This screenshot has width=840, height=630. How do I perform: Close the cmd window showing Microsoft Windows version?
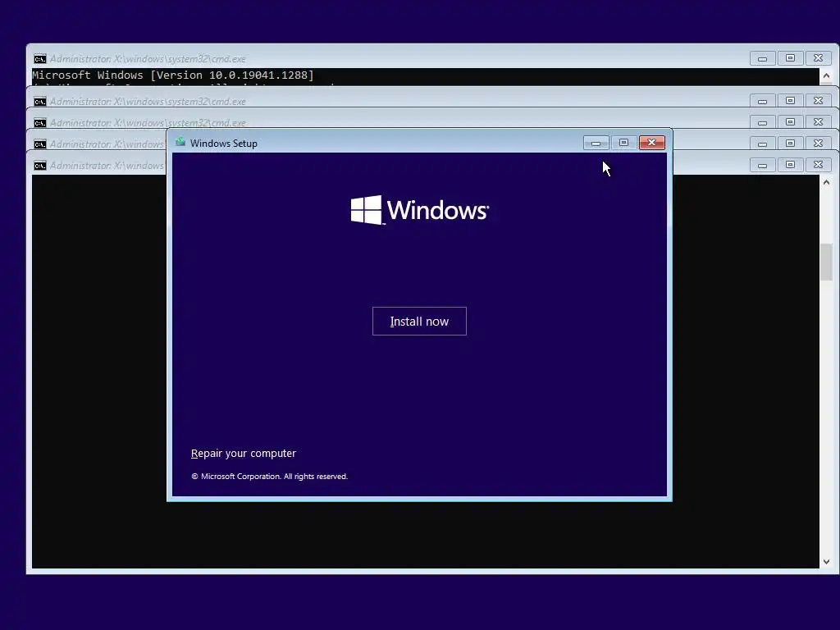pos(818,58)
